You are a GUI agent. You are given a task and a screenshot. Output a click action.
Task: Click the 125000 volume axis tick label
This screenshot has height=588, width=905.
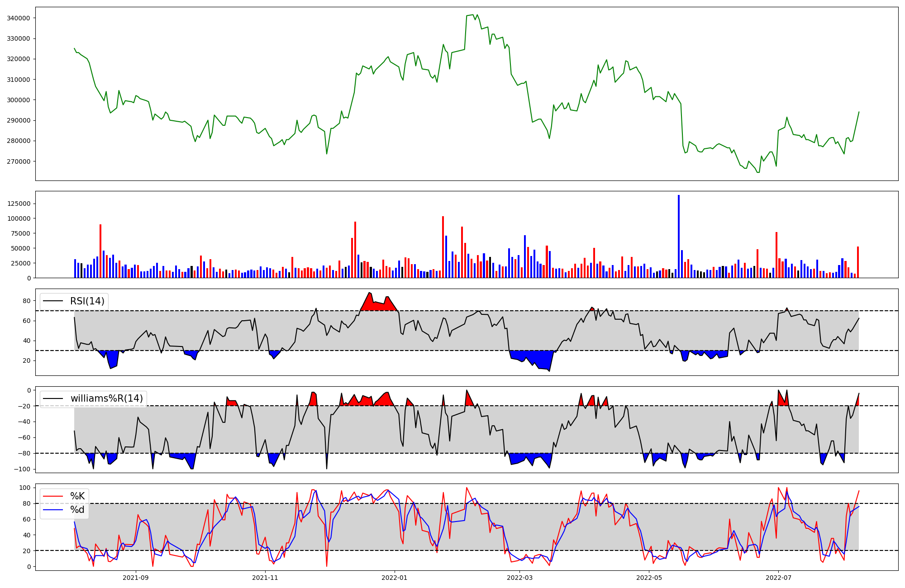[x=19, y=204]
